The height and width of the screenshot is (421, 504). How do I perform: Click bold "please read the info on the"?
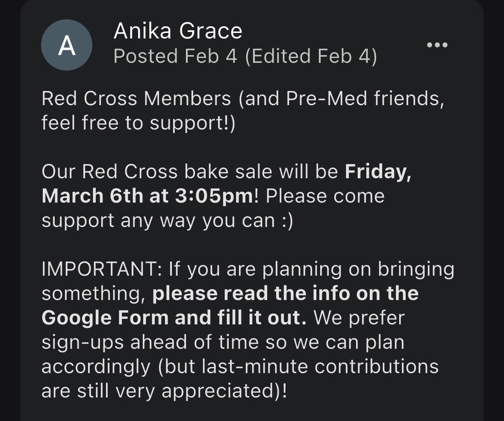(285, 294)
